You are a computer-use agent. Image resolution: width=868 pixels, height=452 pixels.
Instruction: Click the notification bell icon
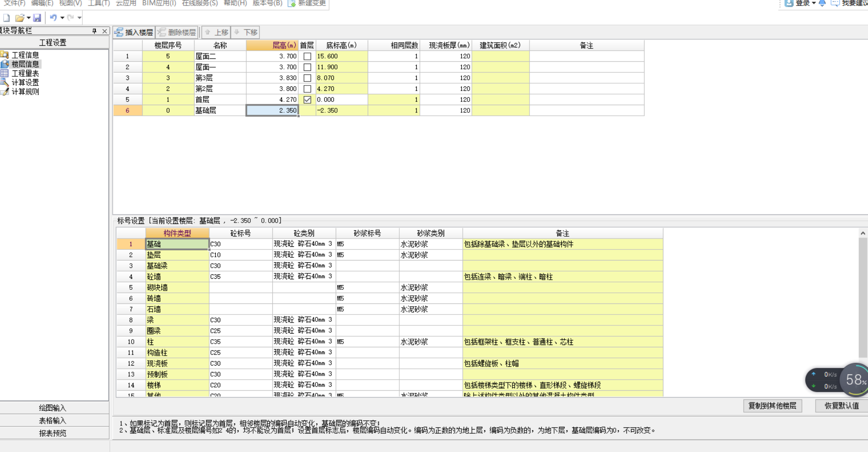[x=822, y=3]
